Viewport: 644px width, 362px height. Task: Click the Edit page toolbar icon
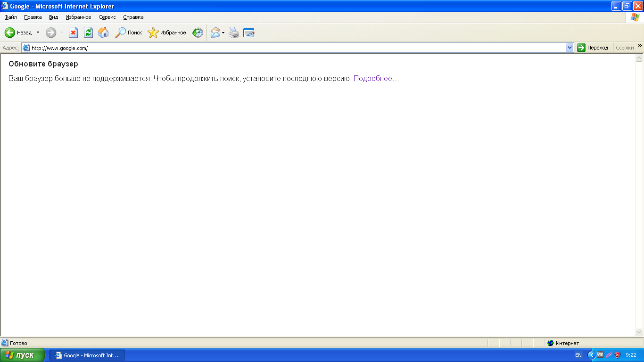(249, 33)
